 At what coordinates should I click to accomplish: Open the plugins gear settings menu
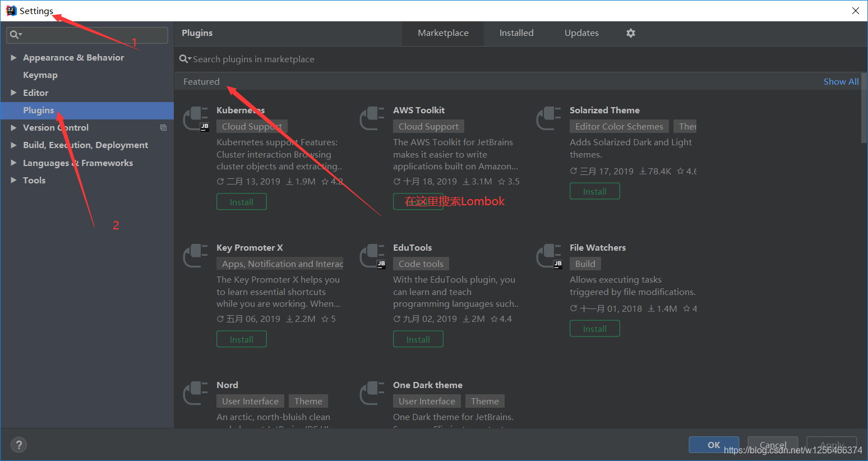[631, 33]
